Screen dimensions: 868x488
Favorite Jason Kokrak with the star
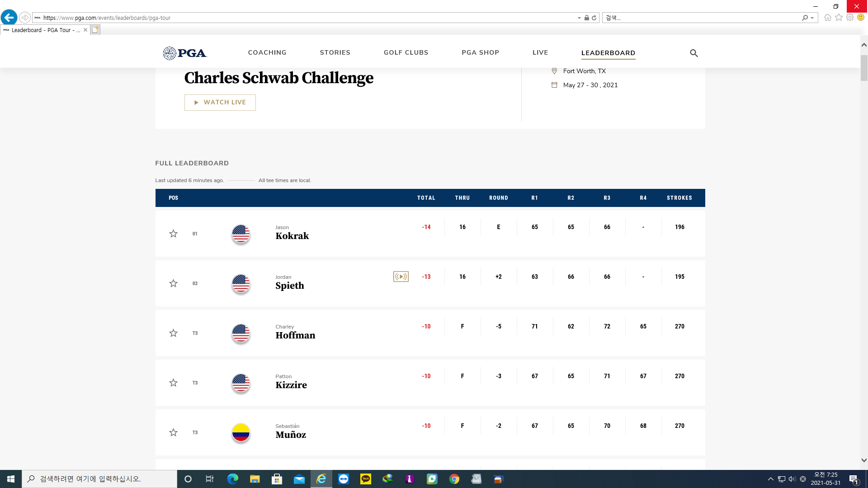(173, 234)
